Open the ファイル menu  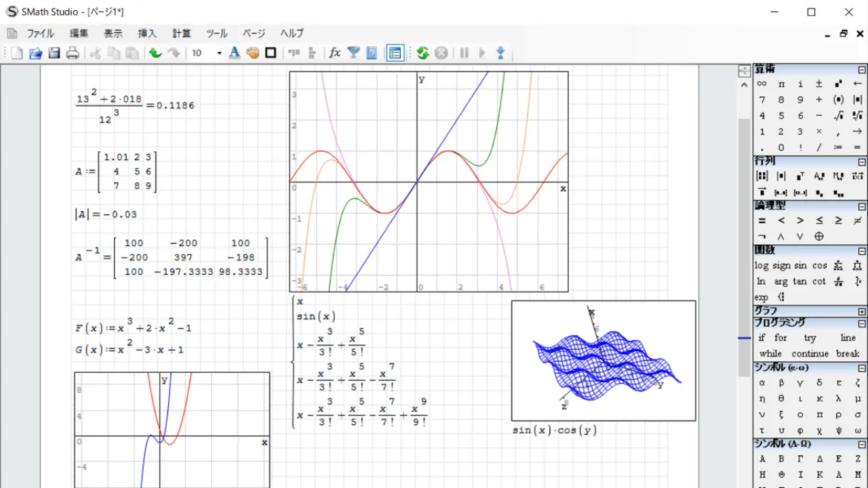pyautogui.click(x=40, y=33)
